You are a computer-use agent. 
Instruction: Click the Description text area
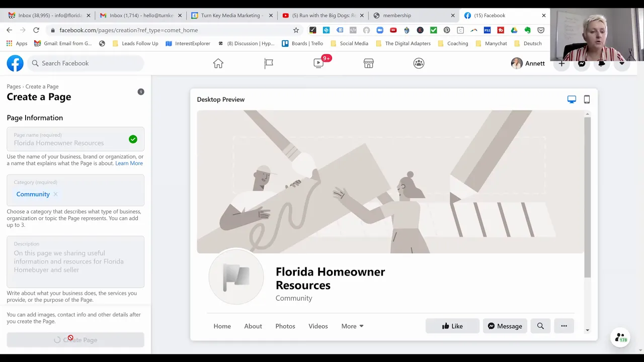(75, 262)
